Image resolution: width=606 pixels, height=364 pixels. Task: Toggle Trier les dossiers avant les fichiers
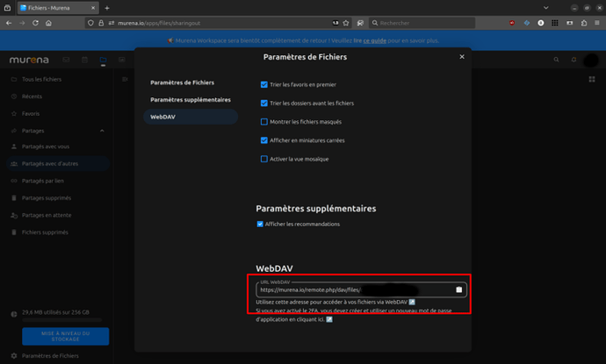(264, 103)
